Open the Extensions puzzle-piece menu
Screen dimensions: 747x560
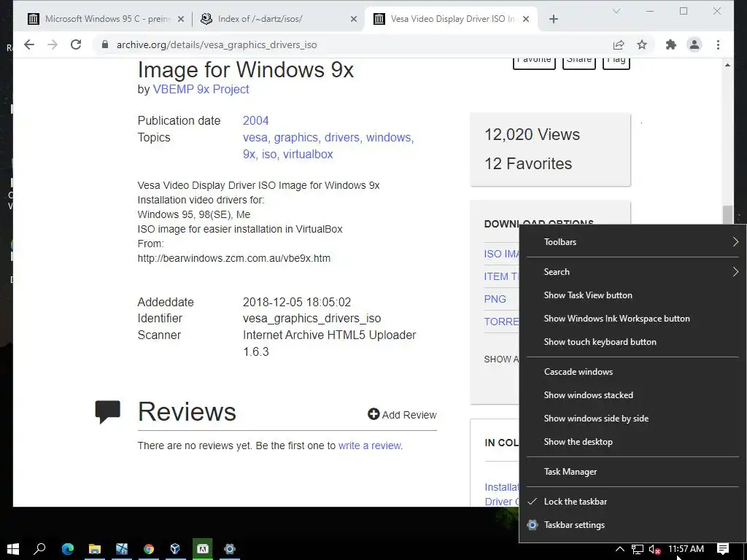[671, 44]
